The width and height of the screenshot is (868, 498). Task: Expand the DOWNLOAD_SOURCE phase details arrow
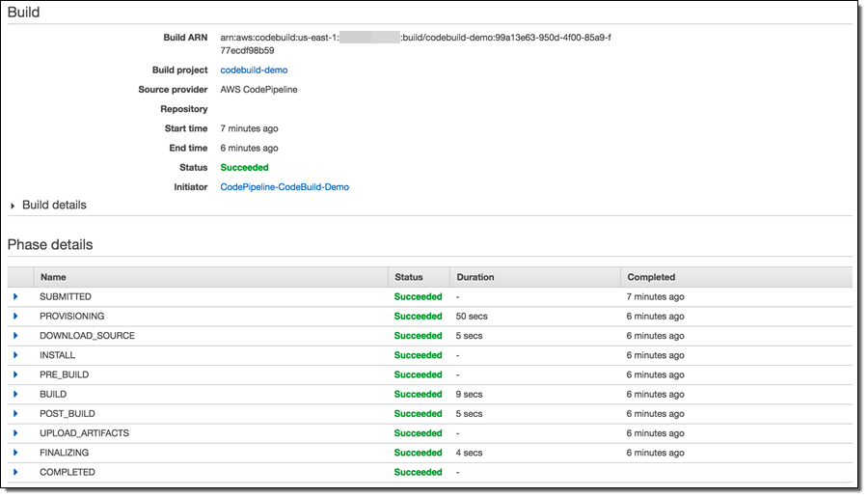(15, 336)
